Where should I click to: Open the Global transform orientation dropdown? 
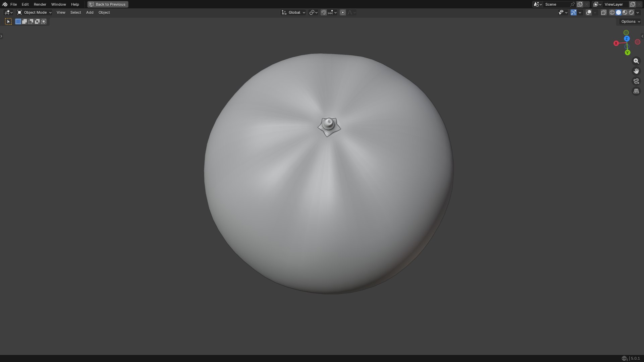point(293,12)
